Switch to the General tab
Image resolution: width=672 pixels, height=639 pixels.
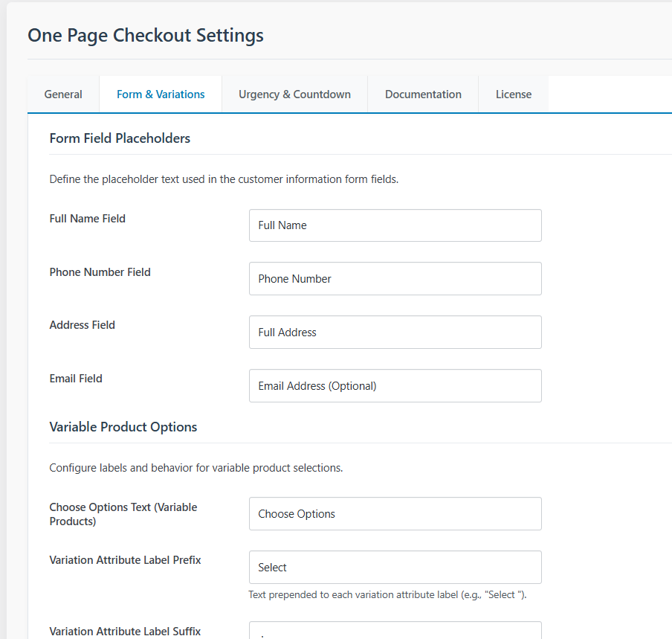pyautogui.click(x=62, y=94)
